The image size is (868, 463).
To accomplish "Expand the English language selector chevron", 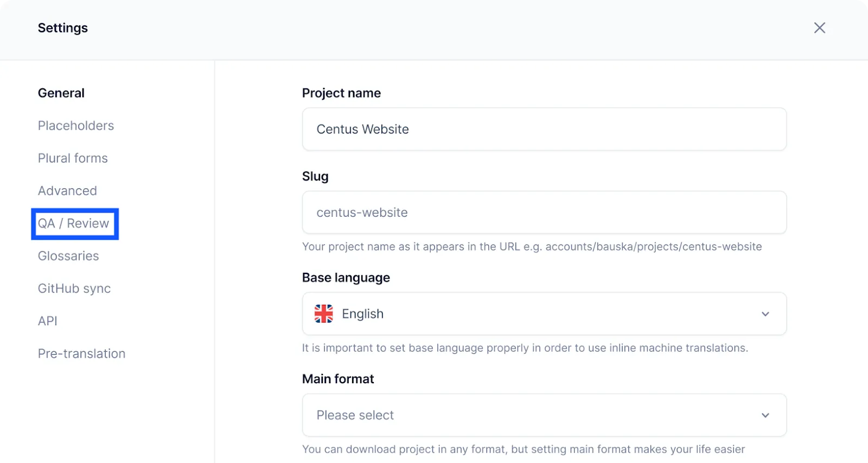I will tap(765, 314).
